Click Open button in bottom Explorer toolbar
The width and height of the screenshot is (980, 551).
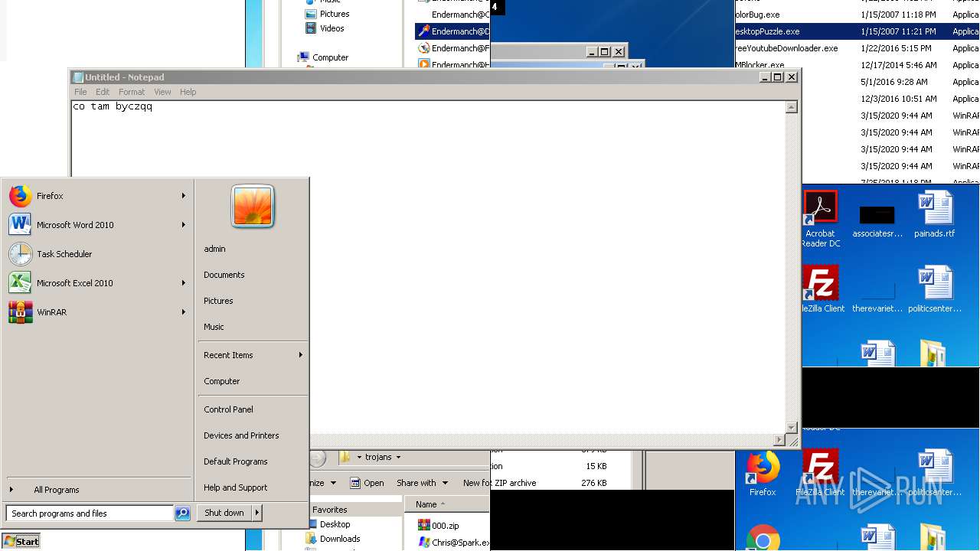[367, 483]
